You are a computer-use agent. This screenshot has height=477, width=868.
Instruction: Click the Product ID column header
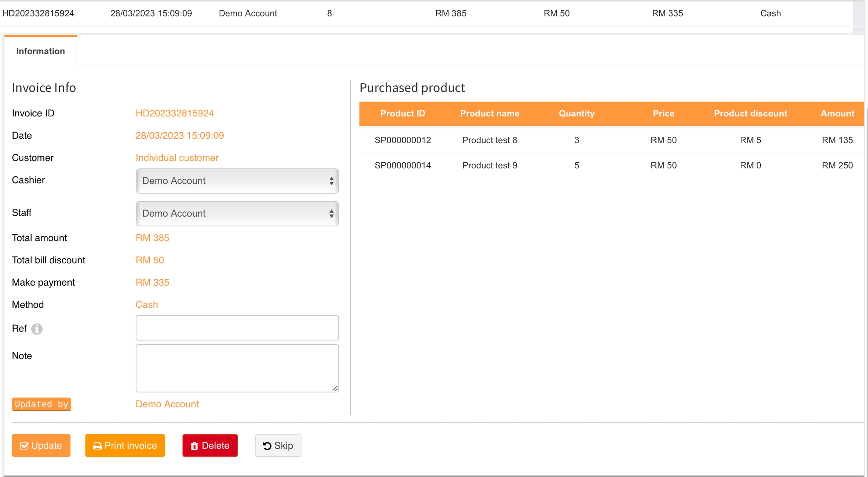[402, 113]
